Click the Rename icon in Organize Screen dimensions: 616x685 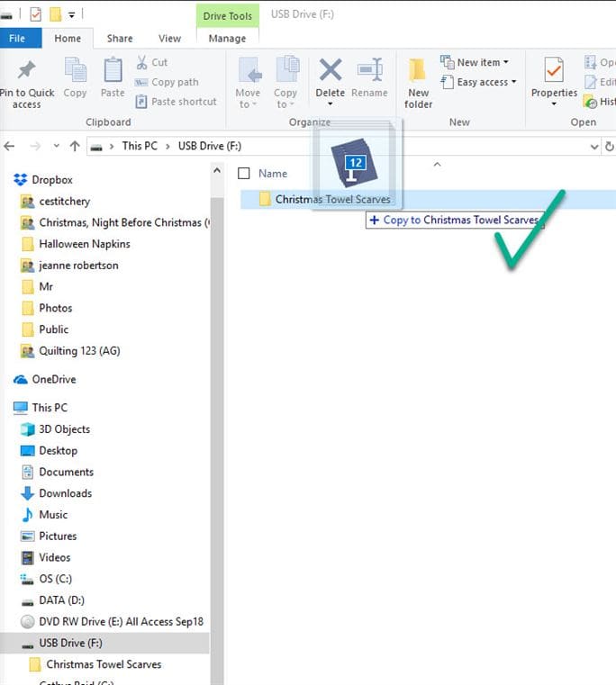[369, 71]
